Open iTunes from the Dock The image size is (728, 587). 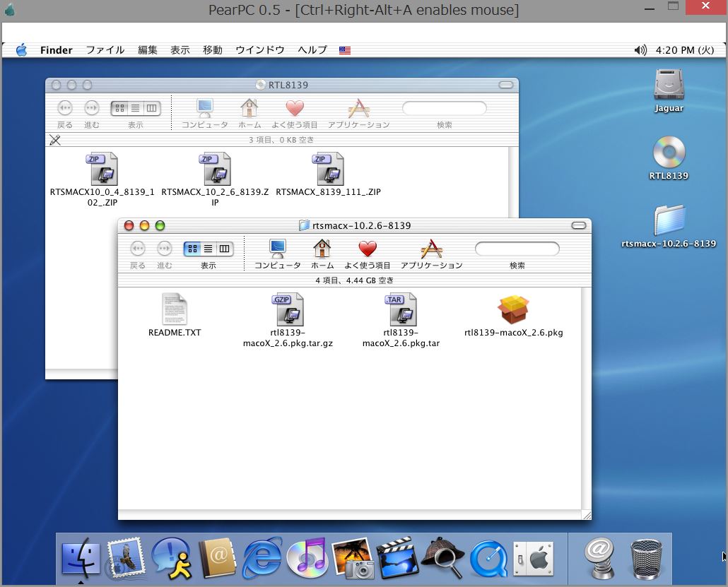pos(308,558)
